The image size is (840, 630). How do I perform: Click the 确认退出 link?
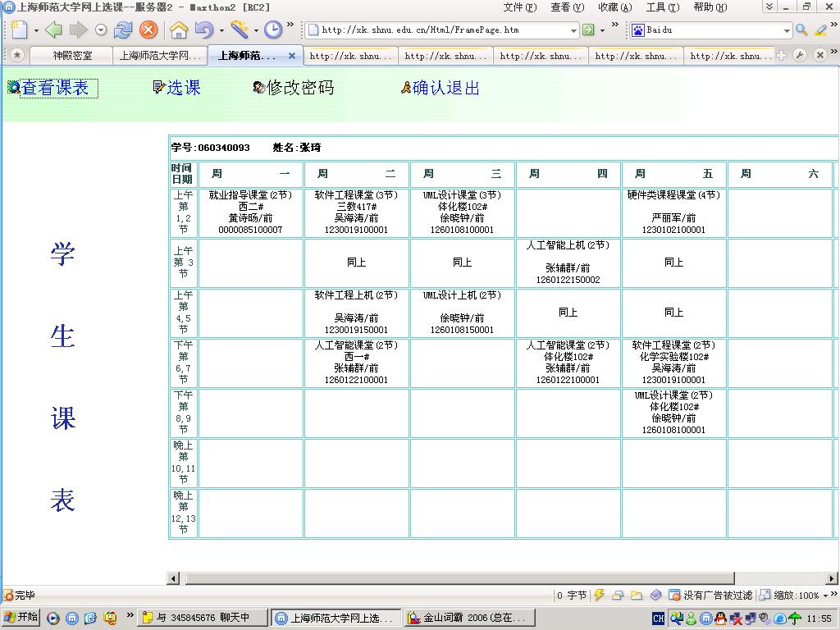(x=445, y=88)
